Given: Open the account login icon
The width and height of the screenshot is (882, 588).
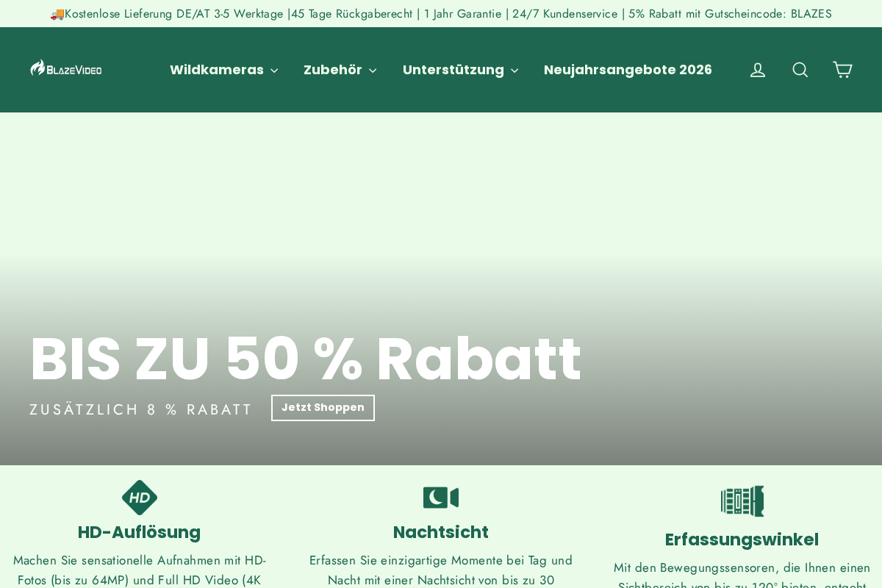Looking at the screenshot, I should [758, 70].
